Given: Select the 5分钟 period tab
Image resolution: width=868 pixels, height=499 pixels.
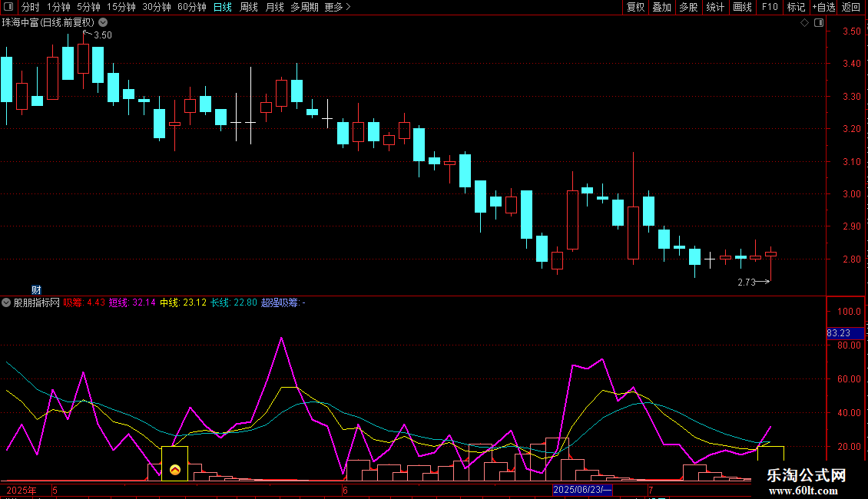Looking at the screenshot, I should (88, 7).
